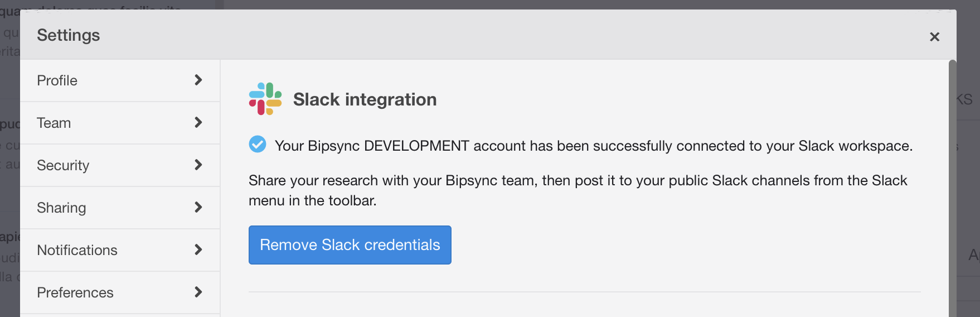Viewport: 980px width, 317px height.
Task: Switch to Notifications settings
Action: pos(120,250)
